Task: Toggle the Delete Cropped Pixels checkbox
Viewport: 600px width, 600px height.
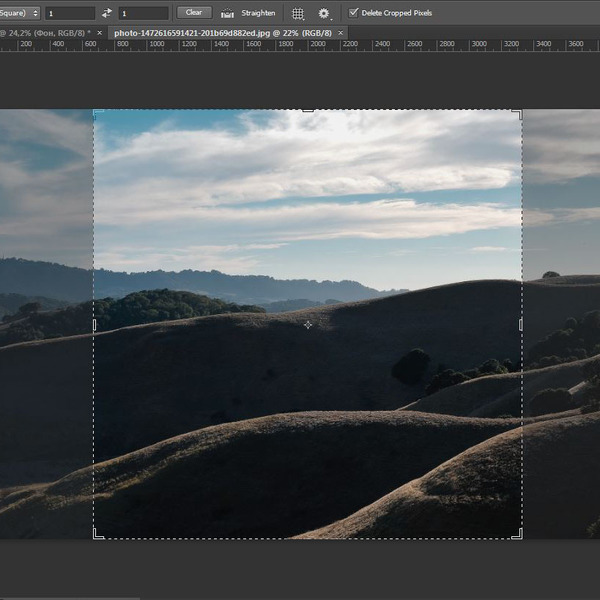Action: (353, 13)
